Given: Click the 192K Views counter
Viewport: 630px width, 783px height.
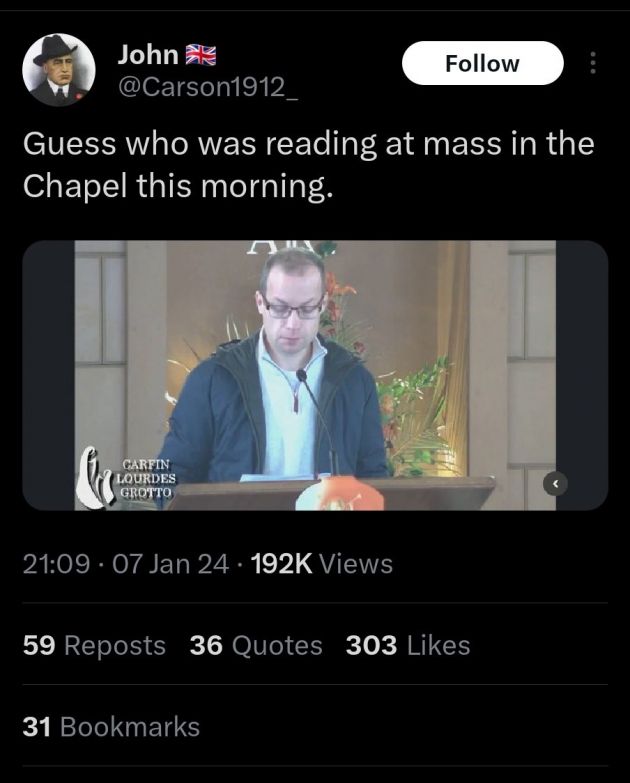Looking at the screenshot, I should (321, 564).
